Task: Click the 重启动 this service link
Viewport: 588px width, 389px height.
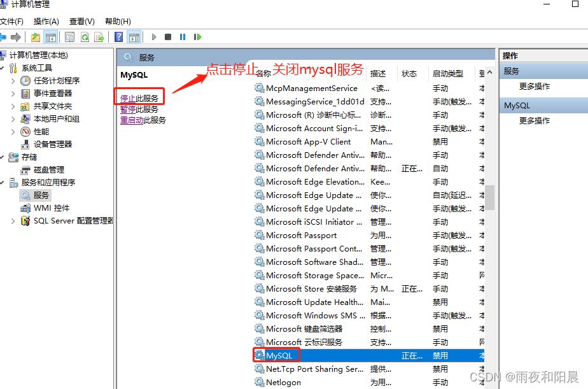Action: coord(132,120)
